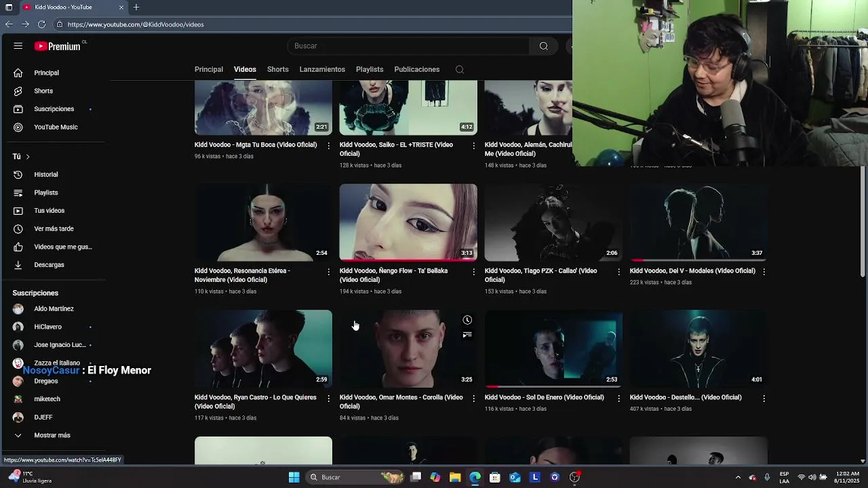The image size is (868, 488).
Task: Expand the Tú section chevron
Action: [28, 157]
